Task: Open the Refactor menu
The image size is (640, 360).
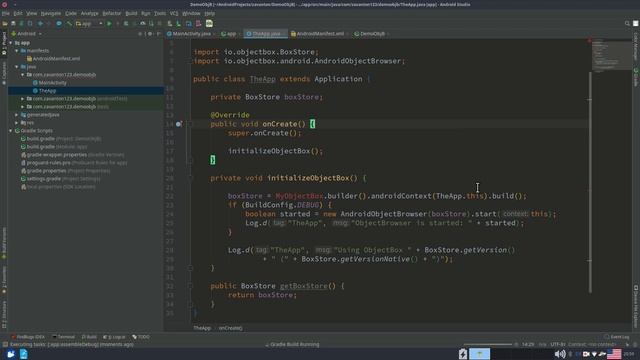Action: [111, 13]
